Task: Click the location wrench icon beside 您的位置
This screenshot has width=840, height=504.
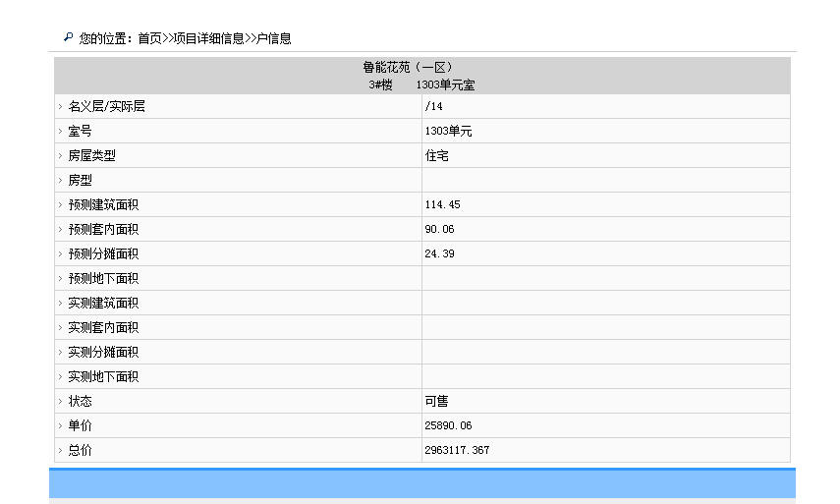Action: pos(68,37)
